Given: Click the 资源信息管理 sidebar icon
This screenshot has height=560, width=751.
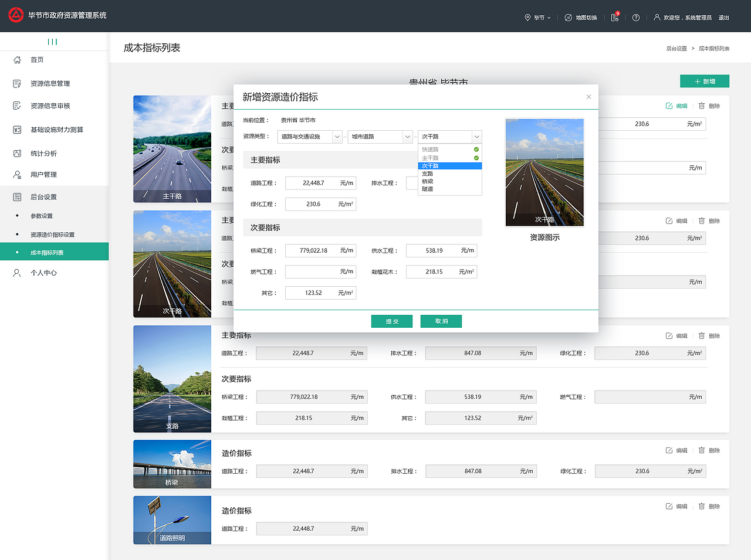Looking at the screenshot, I should coord(17,84).
